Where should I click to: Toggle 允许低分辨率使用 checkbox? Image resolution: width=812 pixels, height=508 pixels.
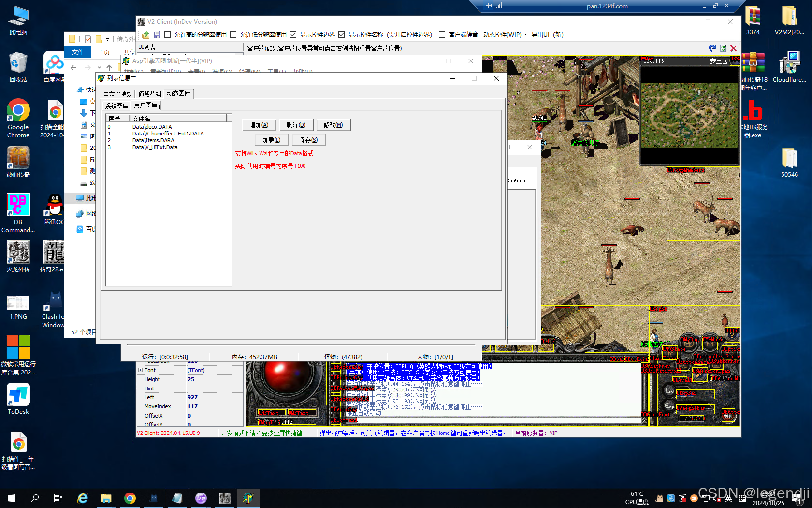click(233, 34)
